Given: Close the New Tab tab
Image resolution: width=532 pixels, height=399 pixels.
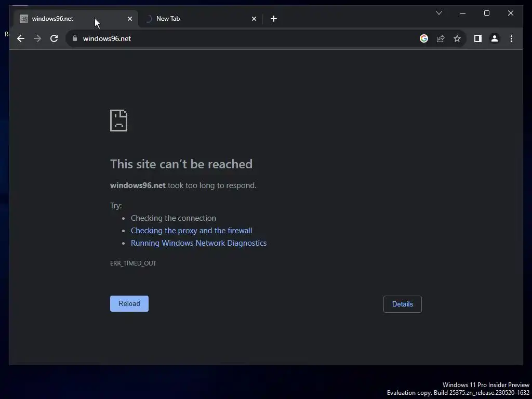Looking at the screenshot, I should pyautogui.click(x=254, y=19).
